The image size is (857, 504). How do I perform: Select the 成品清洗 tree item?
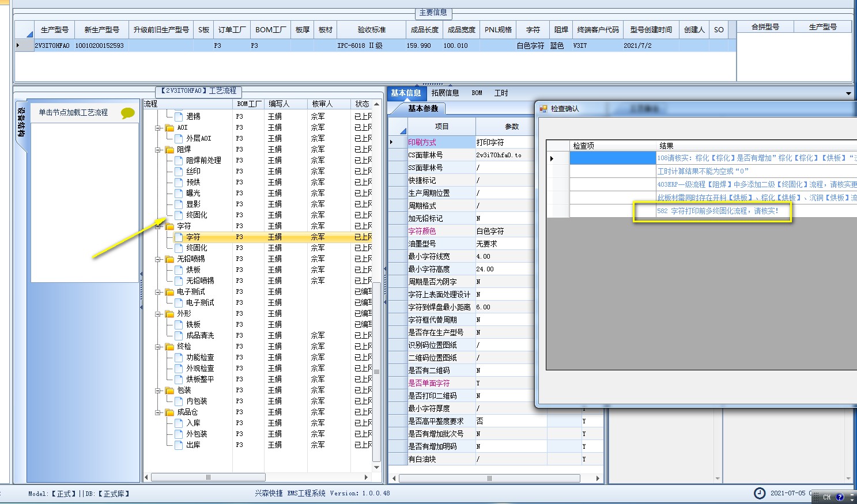click(x=200, y=335)
